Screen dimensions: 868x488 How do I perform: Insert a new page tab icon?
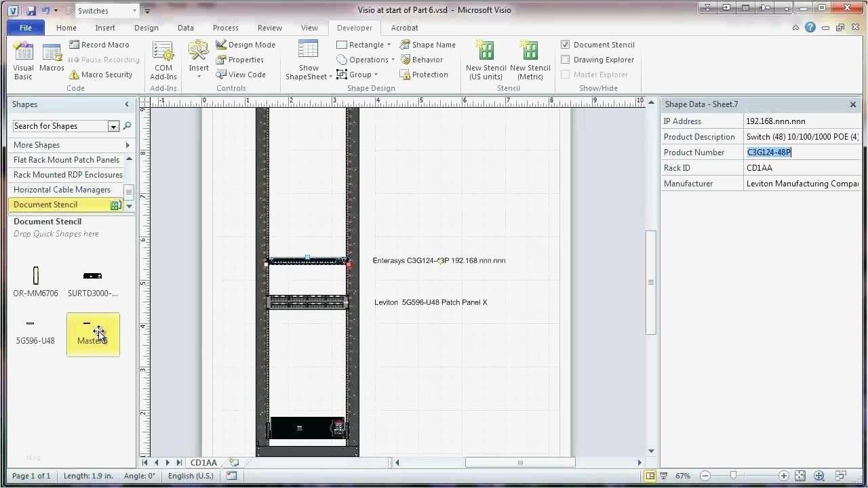click(x=233, y=463)
